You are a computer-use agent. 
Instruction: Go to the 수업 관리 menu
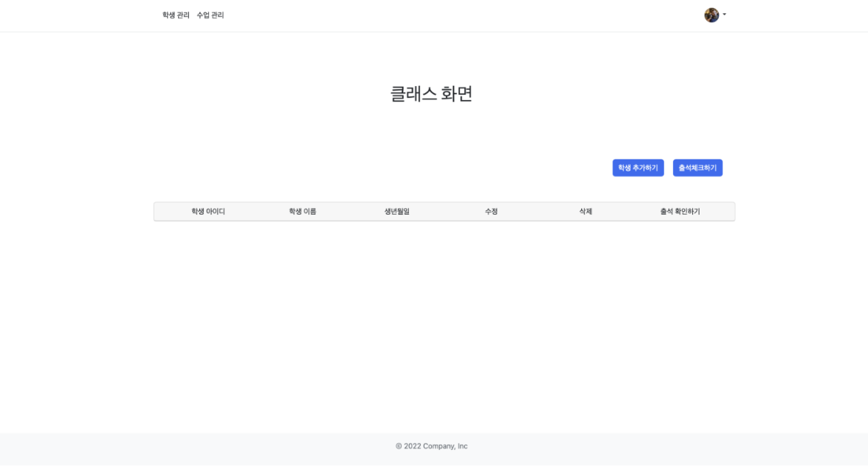(210, 15)
